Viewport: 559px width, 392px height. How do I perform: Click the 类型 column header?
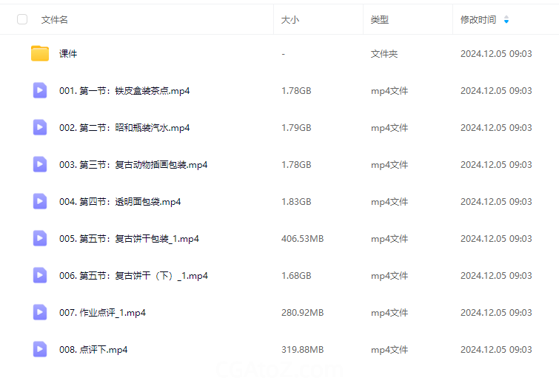pyautogui.click(x=380, y=20)
